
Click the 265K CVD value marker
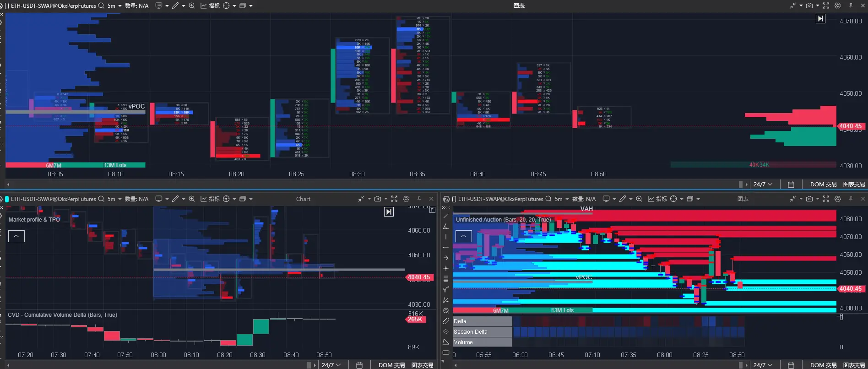tap(415, 320)
